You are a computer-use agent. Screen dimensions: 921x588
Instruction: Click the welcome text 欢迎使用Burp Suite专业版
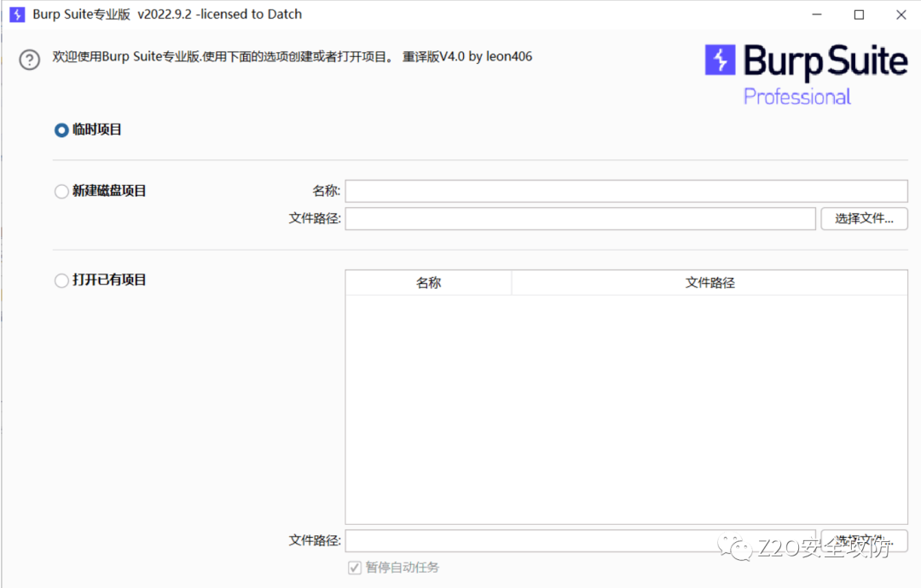click(x=126, y=57)
